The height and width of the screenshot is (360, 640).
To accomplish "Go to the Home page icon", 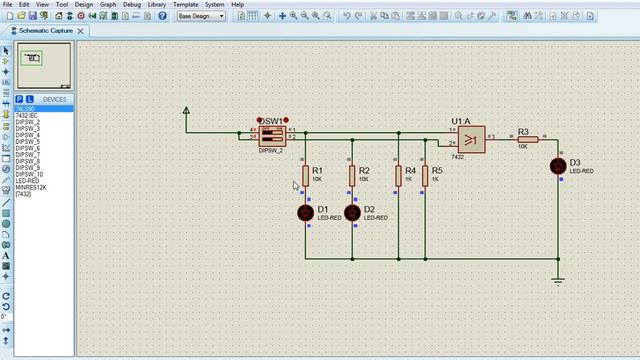I will click(x=59, y=16).
